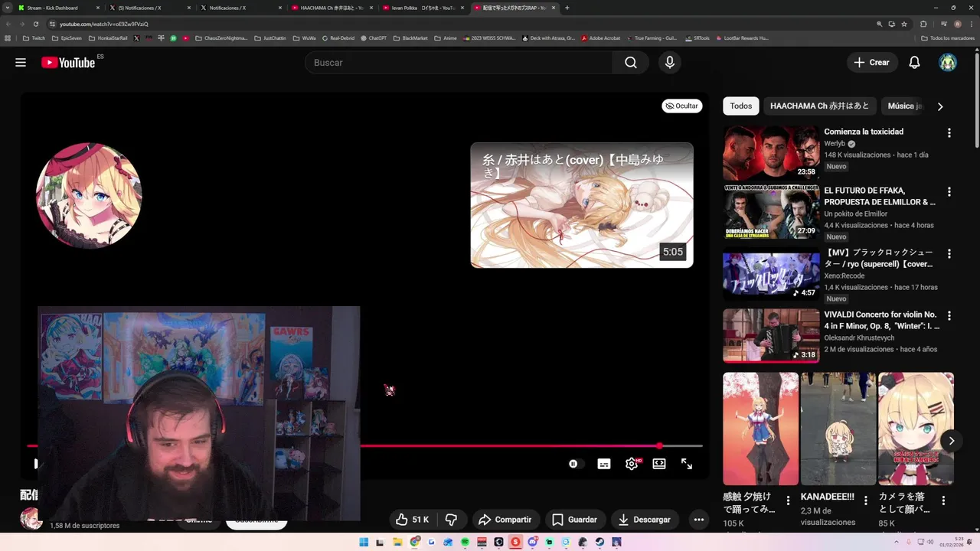980x551 pixels.
Task: Hide end-screen cards with Ocultar button
Action: tap(682, 106)
